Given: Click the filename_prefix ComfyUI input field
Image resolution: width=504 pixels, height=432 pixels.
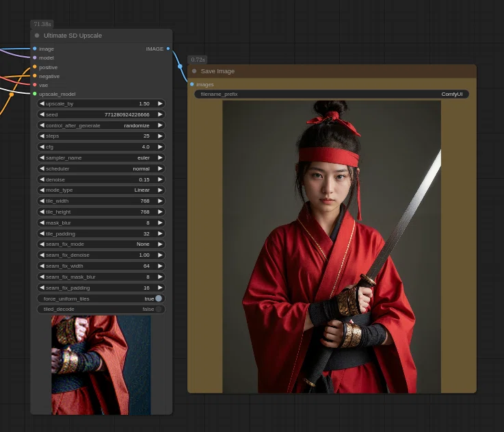Looking at the screenshot, I should [x=332, y=94].
